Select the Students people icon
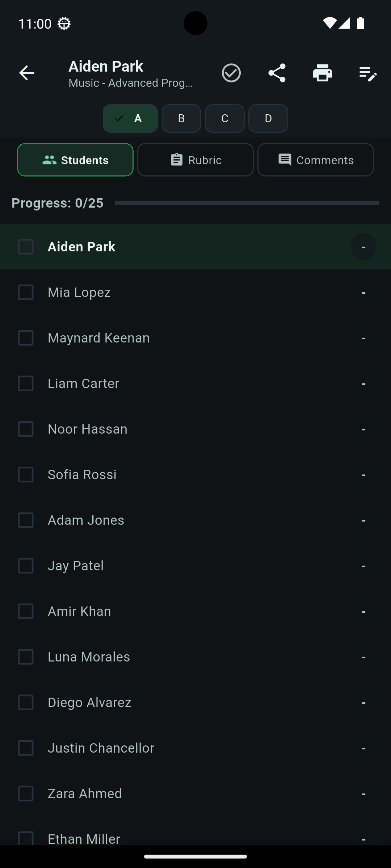 click(50, 159)
